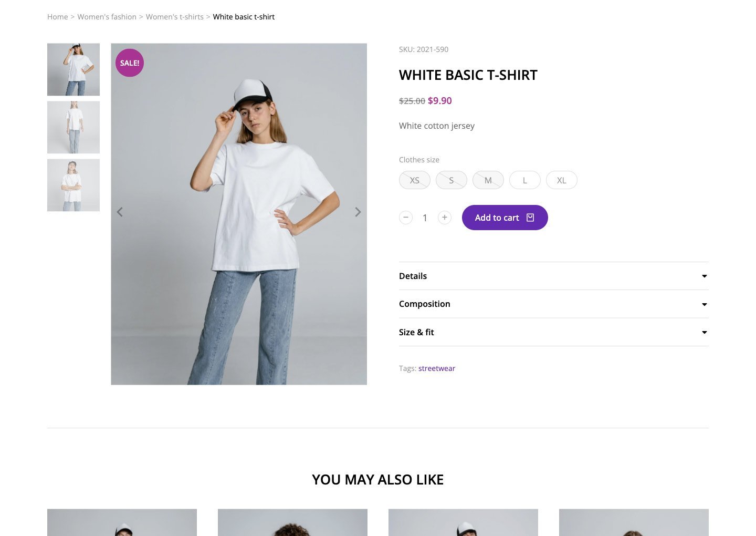Show the third thumbnail with crossed arms
The height and width of the screenshot is (536, 756).
[73, 185]
